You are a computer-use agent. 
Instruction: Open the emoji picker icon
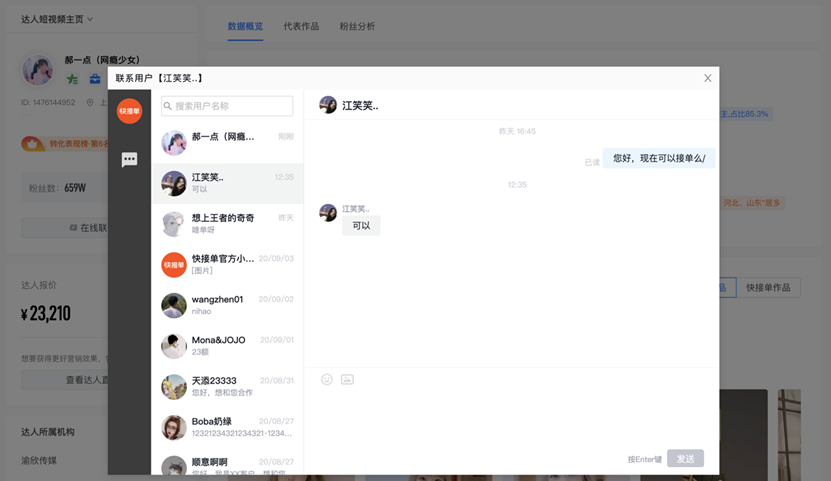tap(327, 379)
